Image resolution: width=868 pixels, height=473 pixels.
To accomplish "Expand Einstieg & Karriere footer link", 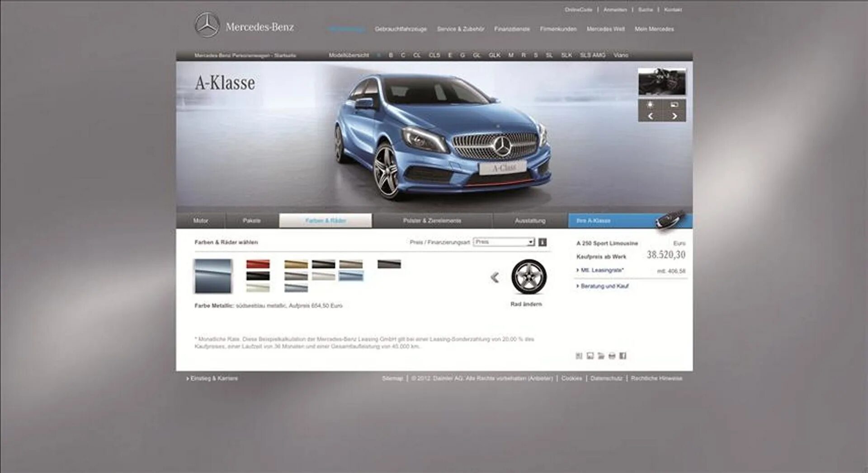I will 212,378.
